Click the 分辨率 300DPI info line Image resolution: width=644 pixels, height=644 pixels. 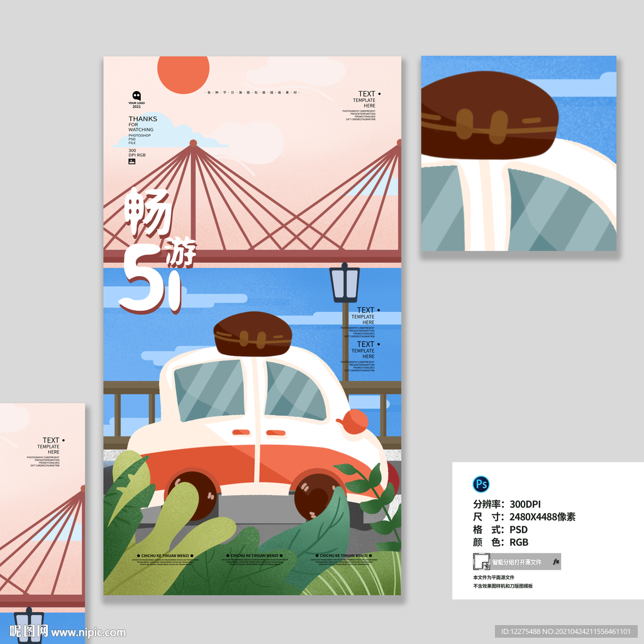(507, 504)
